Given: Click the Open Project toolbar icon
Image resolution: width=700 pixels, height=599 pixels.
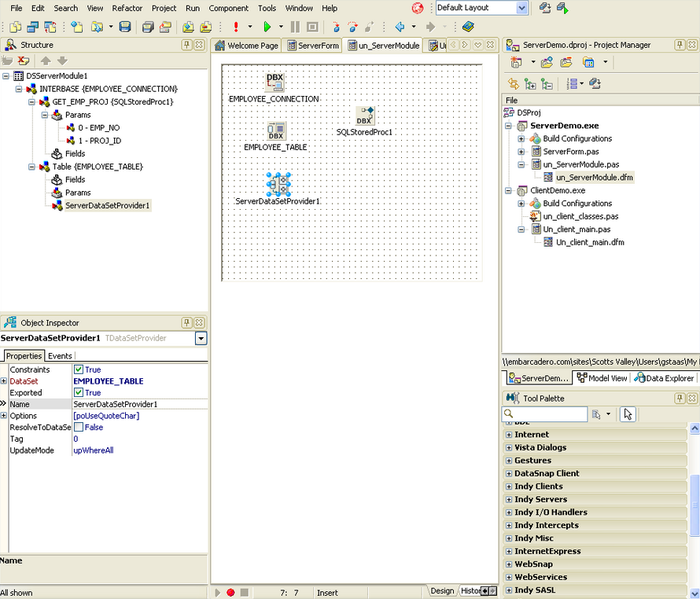Looking at the screenshot, I should tap(166, 27).
